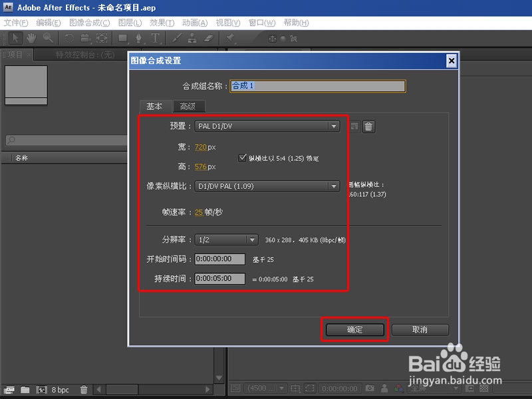The image size is (532, 399).
Task: Open the 分辨率 1/2 resolution dropdown
Action: coord(226,240)
